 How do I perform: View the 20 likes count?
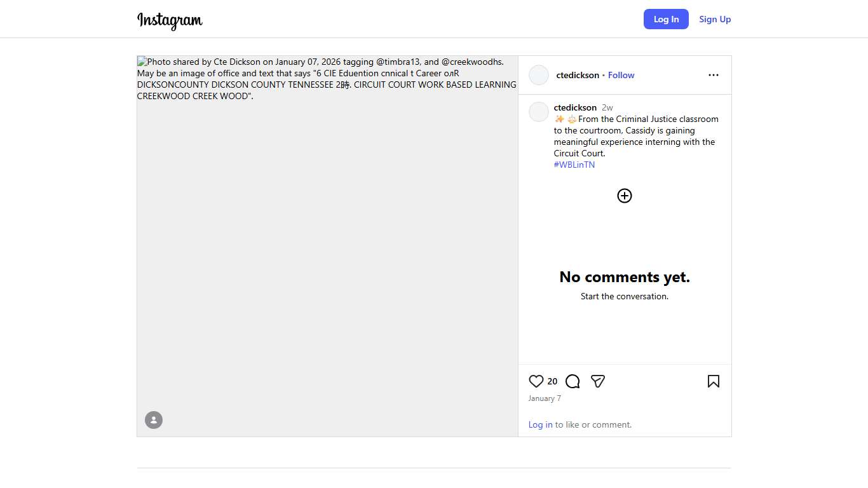[x=552, y=381]
